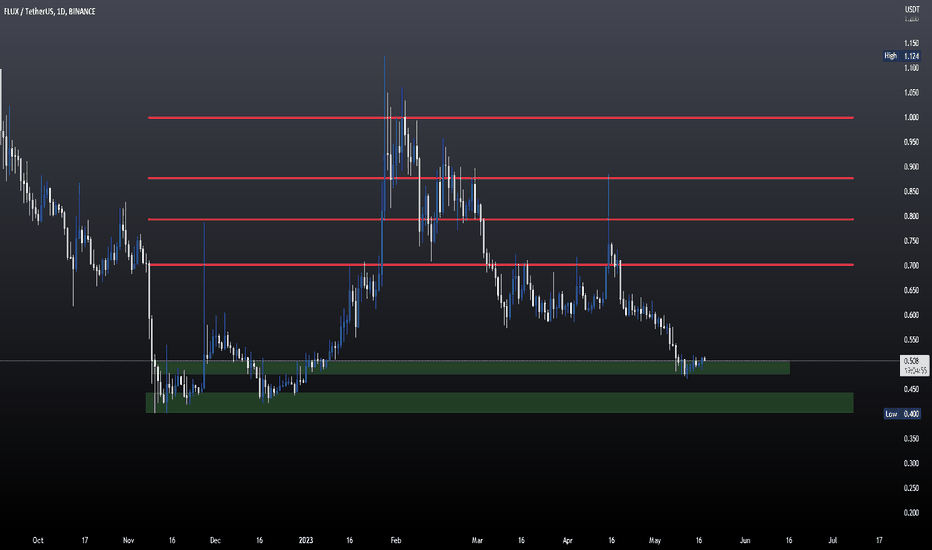Click the 0.600 price axis label

coord(911,315)
